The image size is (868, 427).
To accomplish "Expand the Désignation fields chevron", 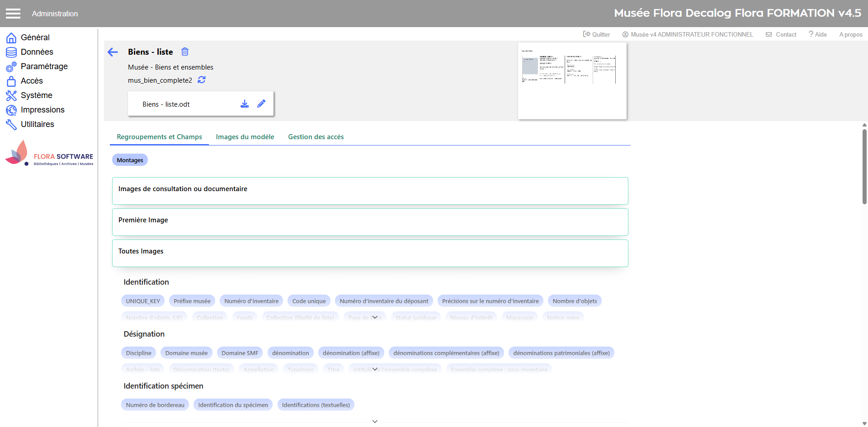I will point(375,369).
